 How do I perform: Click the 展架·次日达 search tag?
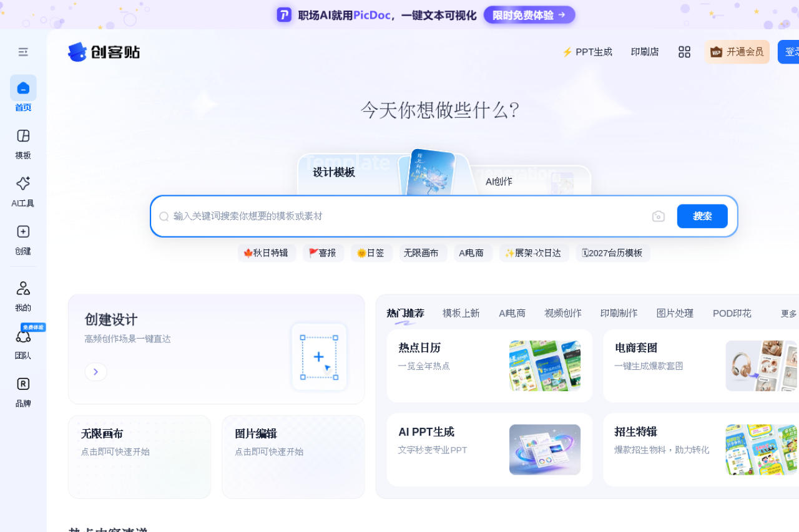tap(533, 253)
